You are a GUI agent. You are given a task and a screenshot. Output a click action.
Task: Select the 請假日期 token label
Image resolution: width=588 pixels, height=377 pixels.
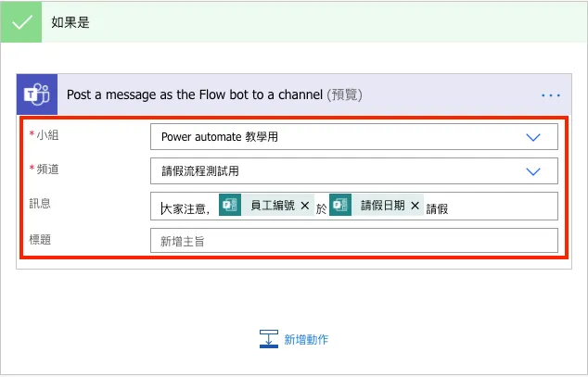[383, 205]
